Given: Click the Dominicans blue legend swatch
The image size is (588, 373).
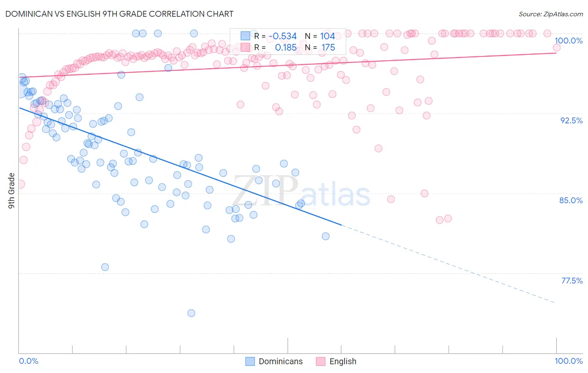Looking at the screenshot, I should [x=250, y=361].
